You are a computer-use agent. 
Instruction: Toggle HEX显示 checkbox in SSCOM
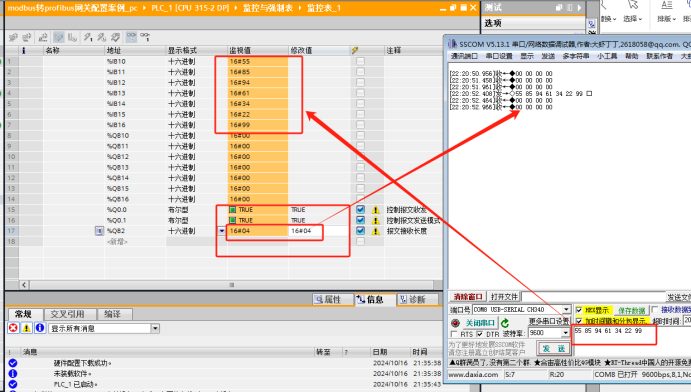click(579, 310)
